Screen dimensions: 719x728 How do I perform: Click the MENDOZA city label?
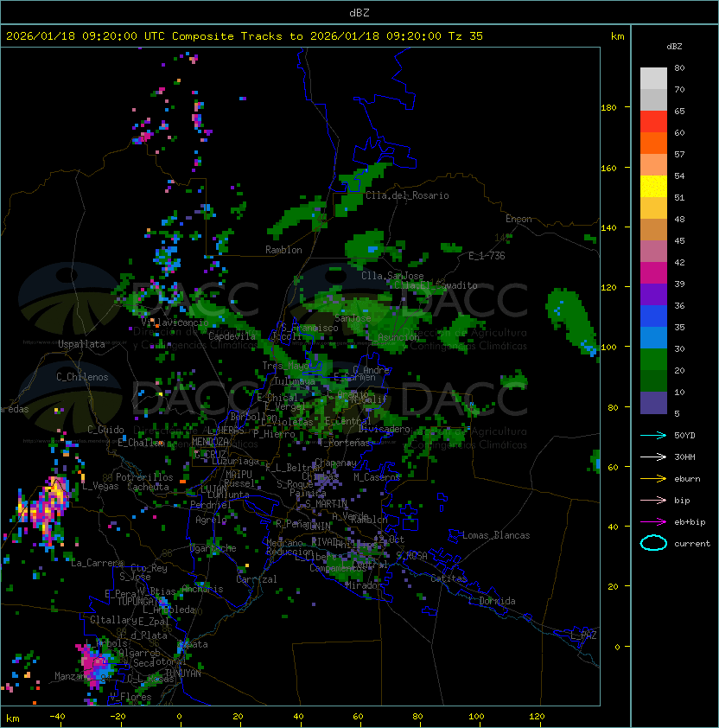coord(210,441)
